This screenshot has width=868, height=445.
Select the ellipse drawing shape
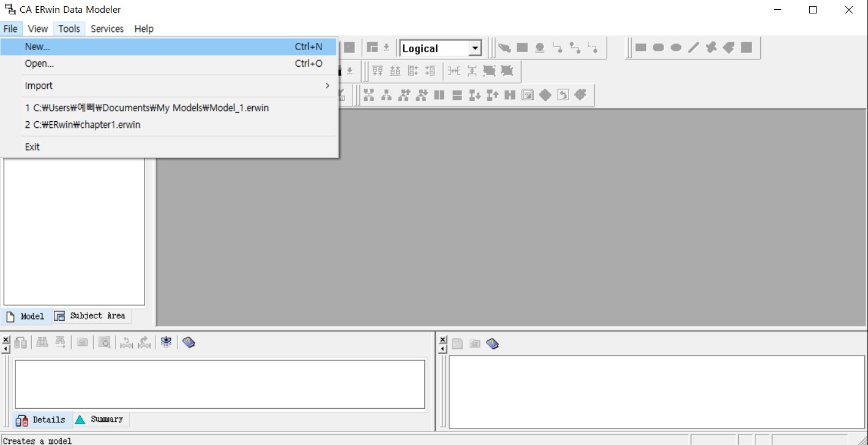(676, 48)
